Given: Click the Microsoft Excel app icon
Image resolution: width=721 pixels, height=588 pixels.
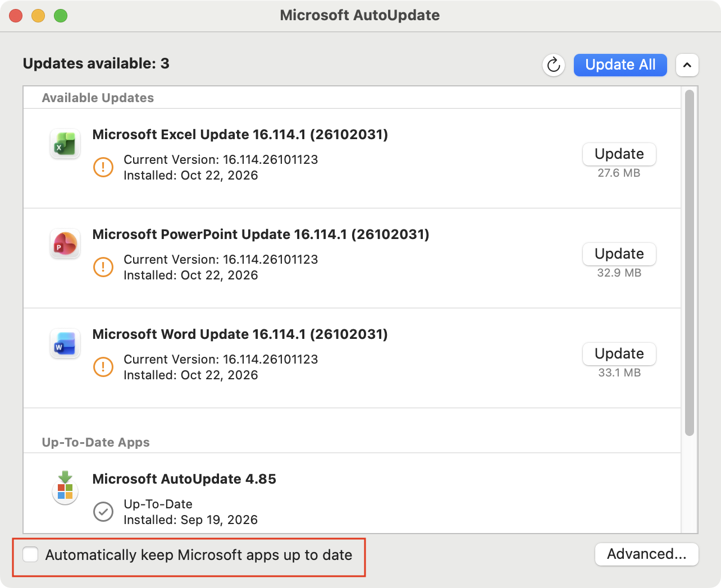Looking at the screenshot, I should pos(65,144).
